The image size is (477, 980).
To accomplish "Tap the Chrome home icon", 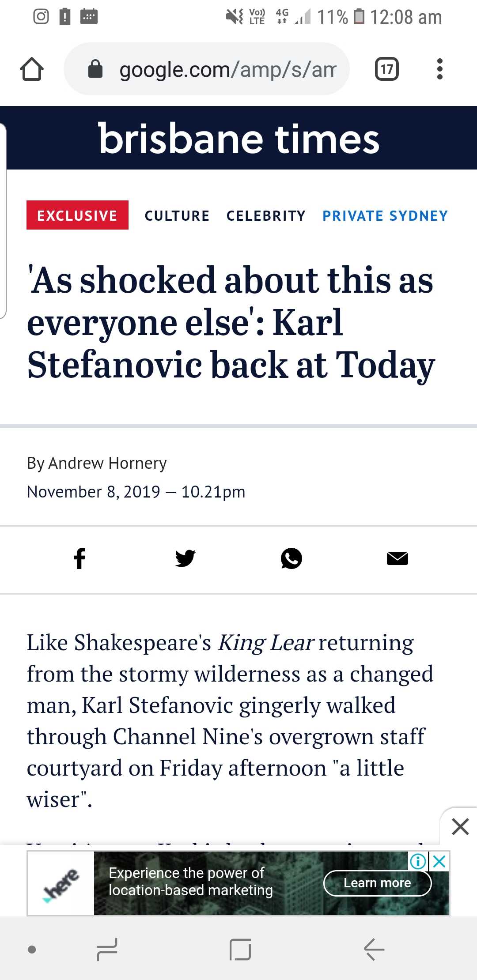I will coord(32,69).
